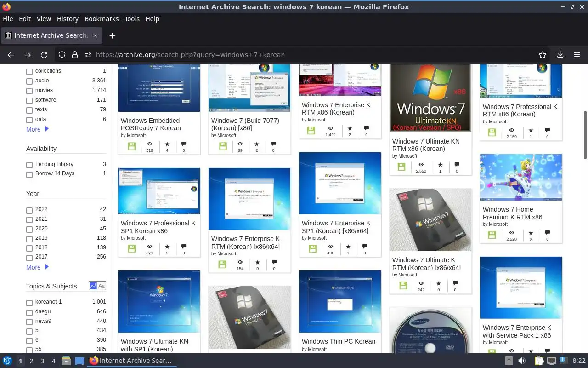Open Windows 7 Ultimate KN x86 cover thumbnail
Screen dimensions: 588x368
(430, 98)
